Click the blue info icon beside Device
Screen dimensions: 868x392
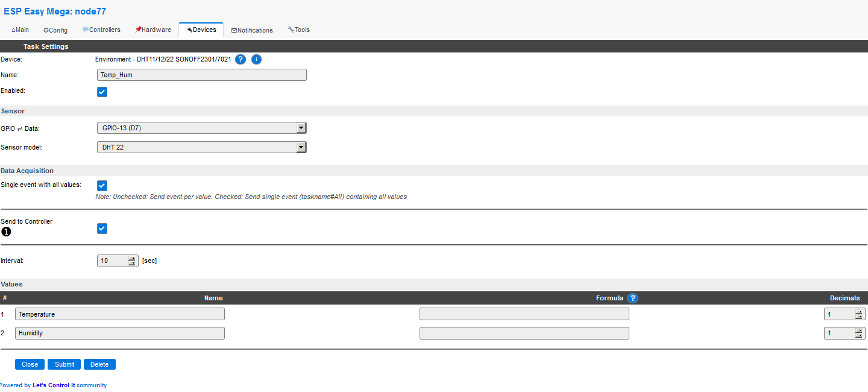pyautogui.click(x=256, y=59)
